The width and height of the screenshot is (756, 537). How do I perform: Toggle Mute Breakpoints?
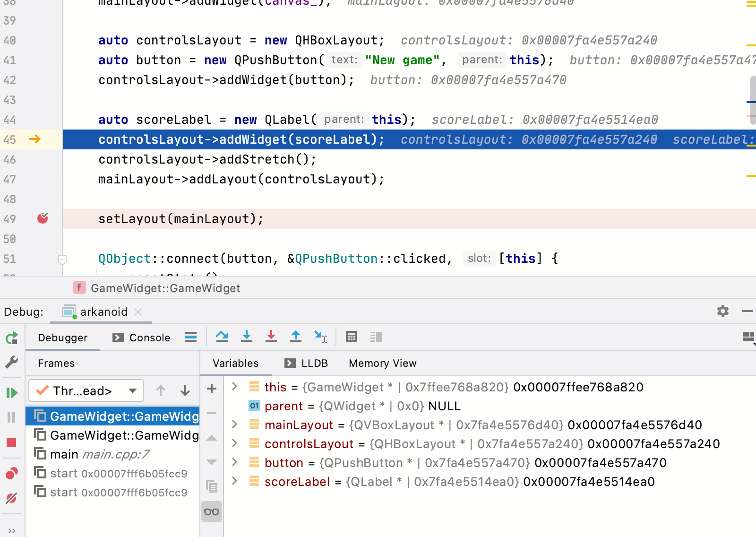point(12,498)
